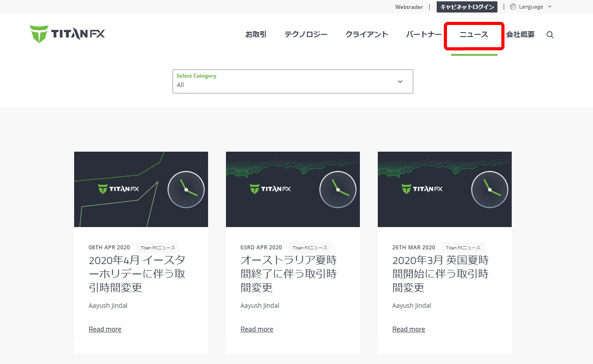This screenshot has width=593, height=364.
Task: Click the date 03RD APR 2020
Action: [x=261, y=248]
